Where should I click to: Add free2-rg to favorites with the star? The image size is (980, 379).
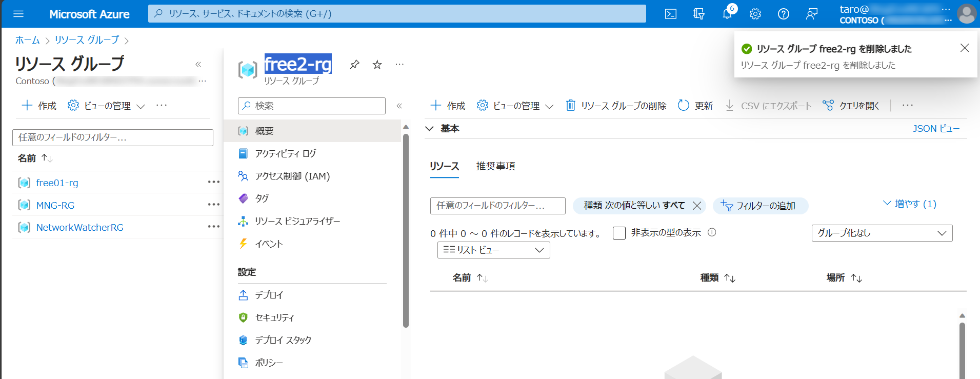377,65
